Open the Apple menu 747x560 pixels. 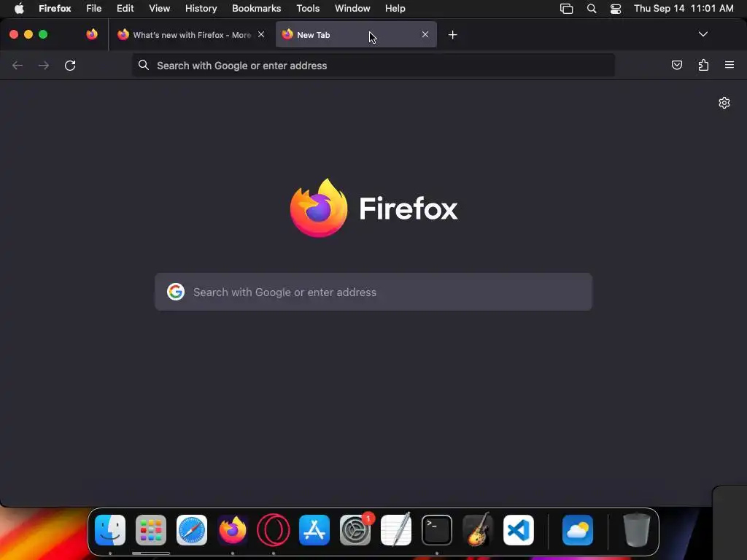tap(19, 9)
